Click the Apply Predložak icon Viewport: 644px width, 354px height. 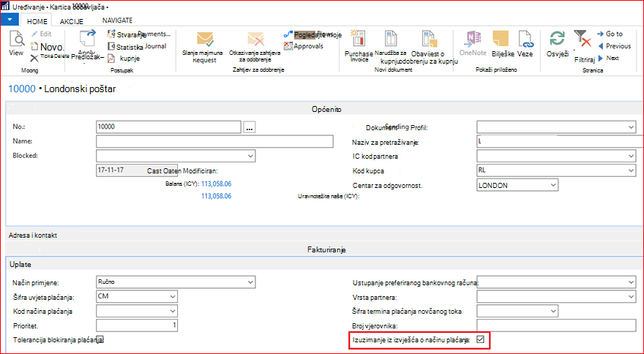(87, 39)
